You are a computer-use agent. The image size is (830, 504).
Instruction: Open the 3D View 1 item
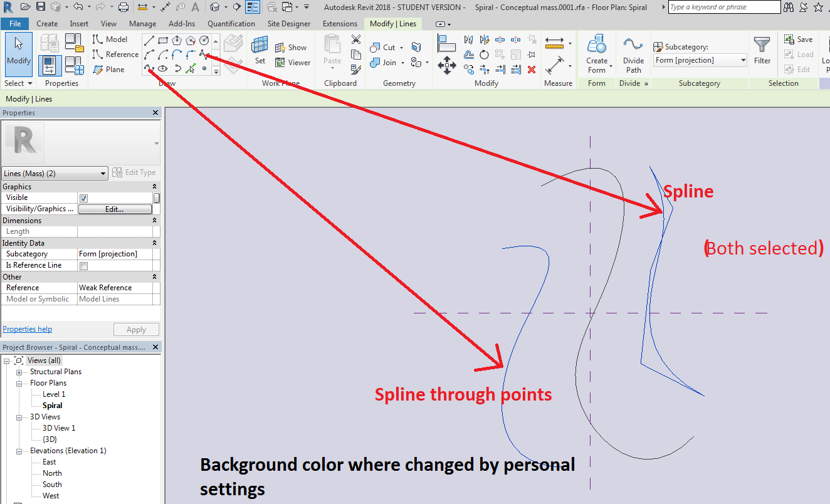coord(59,428)
